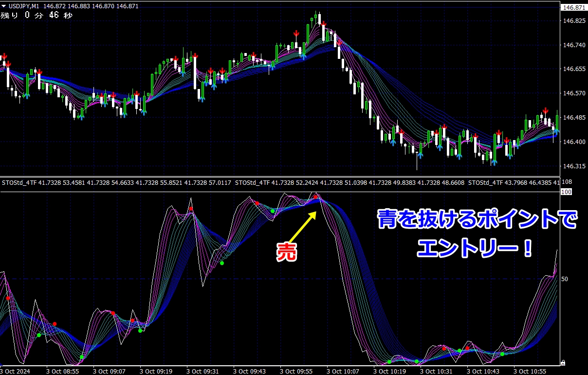Click the 146.400 price scale label
588x375 pixels.
(573, 142)
